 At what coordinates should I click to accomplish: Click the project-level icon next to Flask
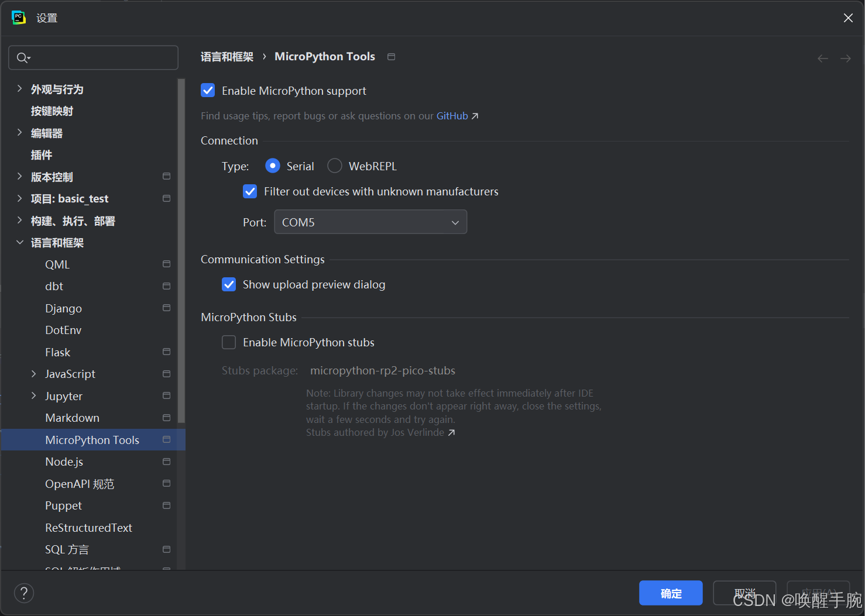click(166, 352)
